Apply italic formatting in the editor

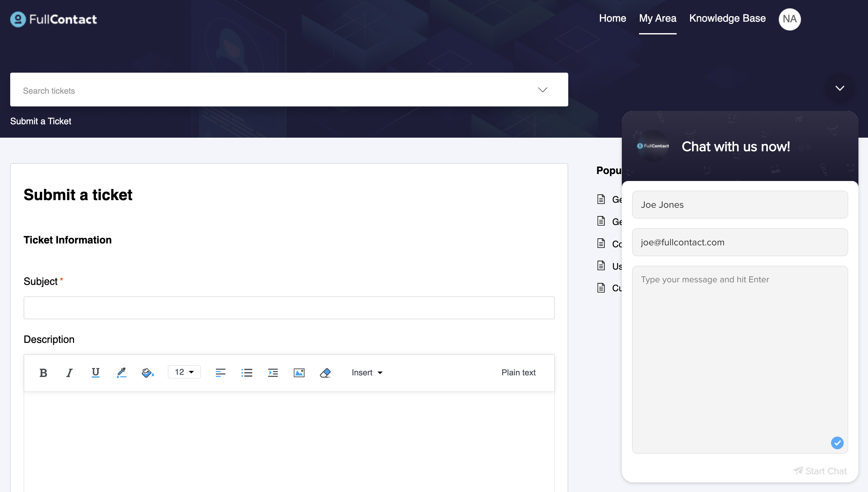click(69, 373)
